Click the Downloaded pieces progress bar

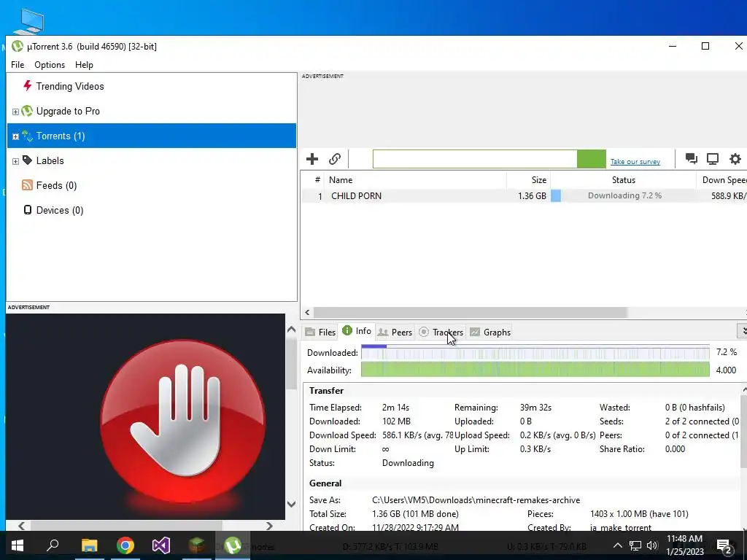point(535,352)
